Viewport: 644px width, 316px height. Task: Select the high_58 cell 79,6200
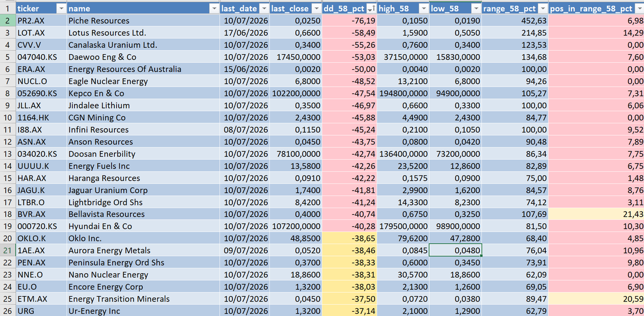pyautogui.click(x=403, y=239)
